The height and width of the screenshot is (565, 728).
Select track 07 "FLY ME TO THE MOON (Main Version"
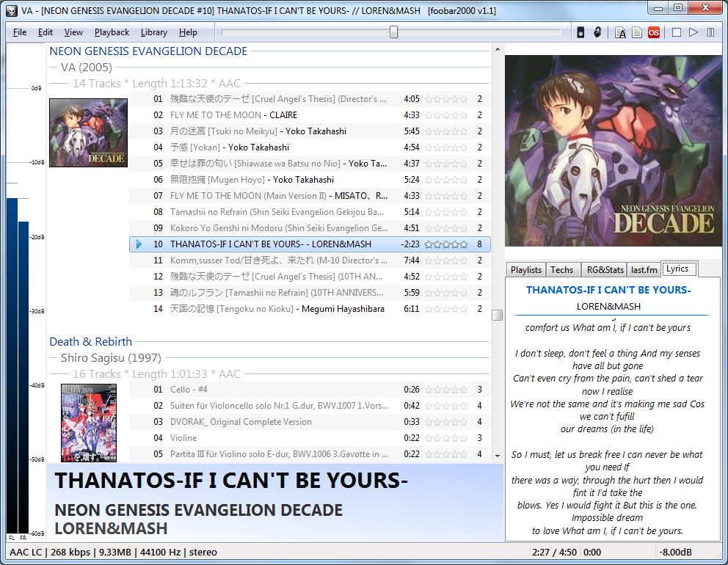coord(310,196)
